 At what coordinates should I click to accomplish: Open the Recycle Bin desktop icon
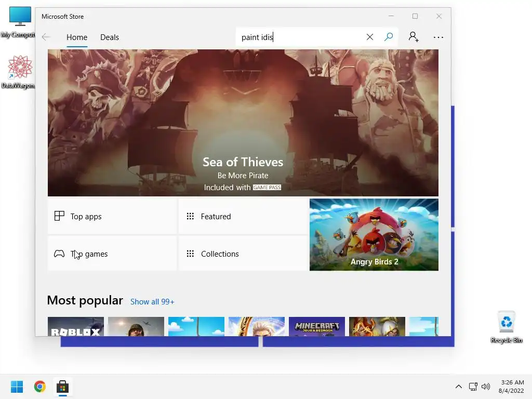pos(507,327)
